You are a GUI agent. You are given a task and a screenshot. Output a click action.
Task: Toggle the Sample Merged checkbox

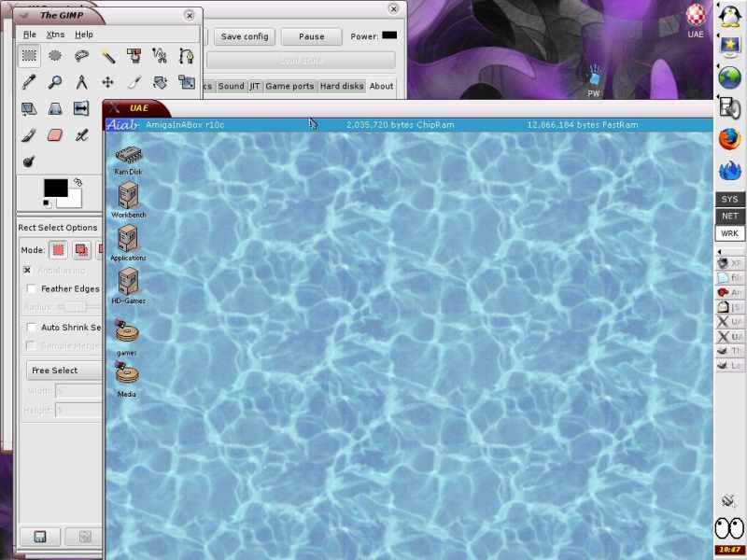tap(32, 345)
